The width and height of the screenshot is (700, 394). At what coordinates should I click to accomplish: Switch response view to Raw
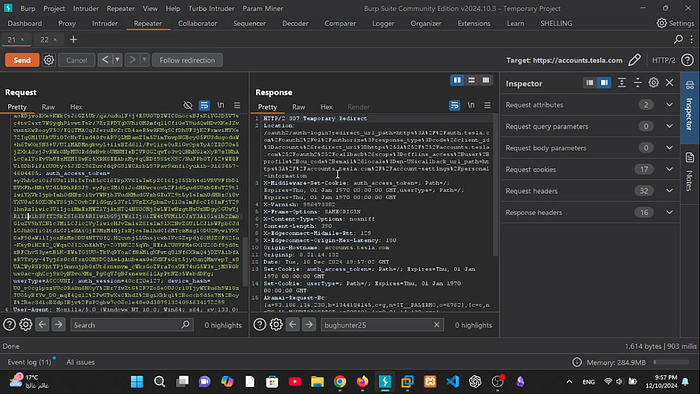pos(299,107)
